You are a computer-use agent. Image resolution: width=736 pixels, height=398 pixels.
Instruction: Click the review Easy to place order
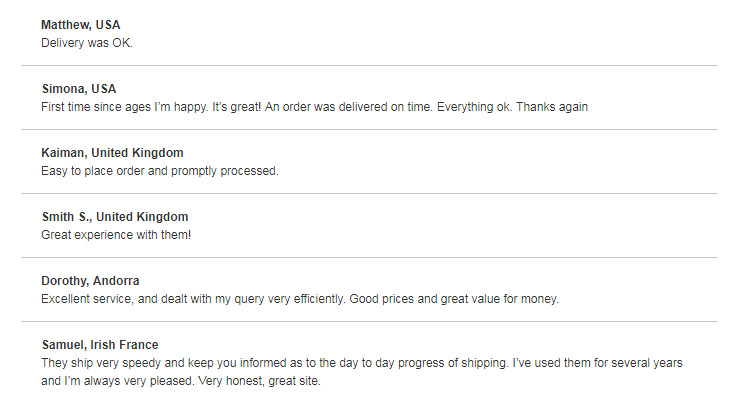160,171
